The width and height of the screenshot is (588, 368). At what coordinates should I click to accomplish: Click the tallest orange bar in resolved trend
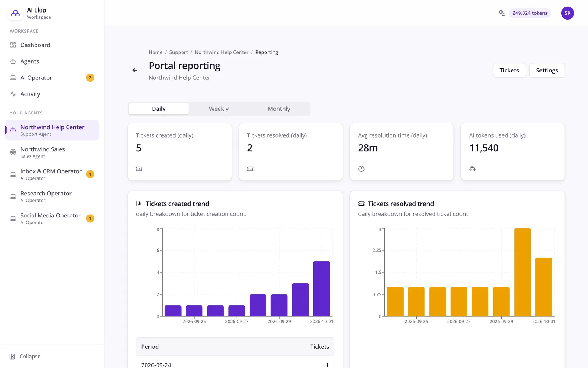tap(522, 272)
